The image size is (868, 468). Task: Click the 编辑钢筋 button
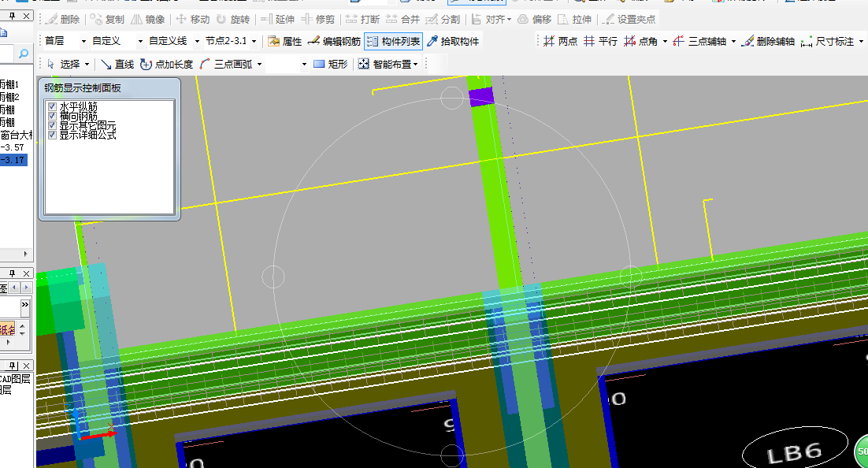coord(334,42)
